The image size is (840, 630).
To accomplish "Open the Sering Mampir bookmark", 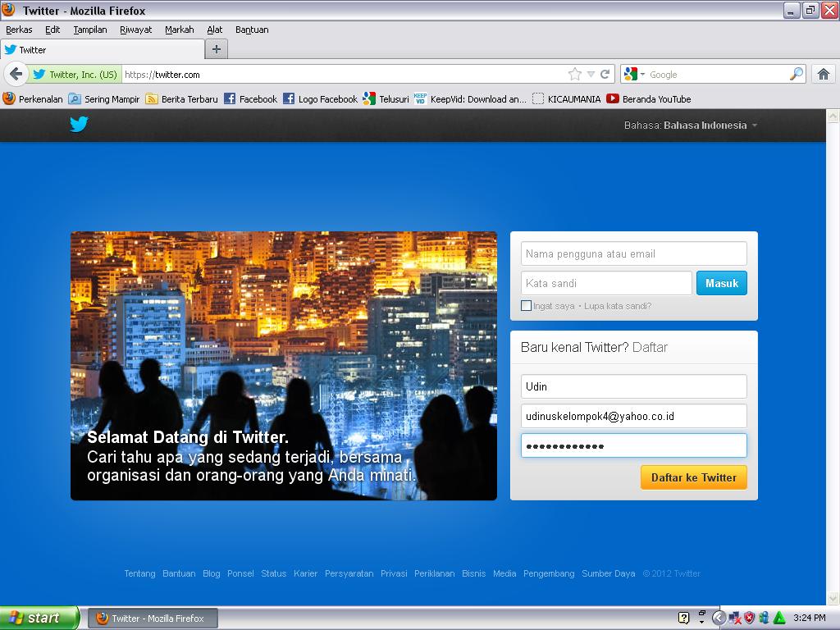I will [104, 98].
